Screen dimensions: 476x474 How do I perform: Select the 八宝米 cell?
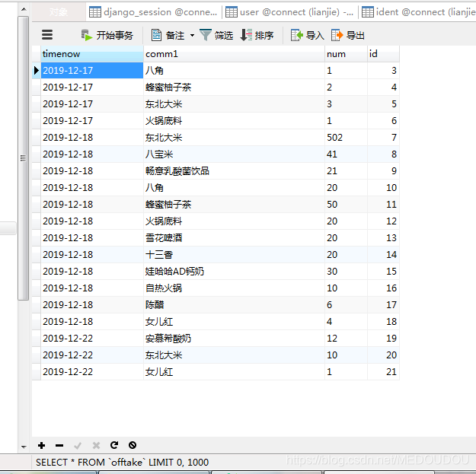(234, 154)
